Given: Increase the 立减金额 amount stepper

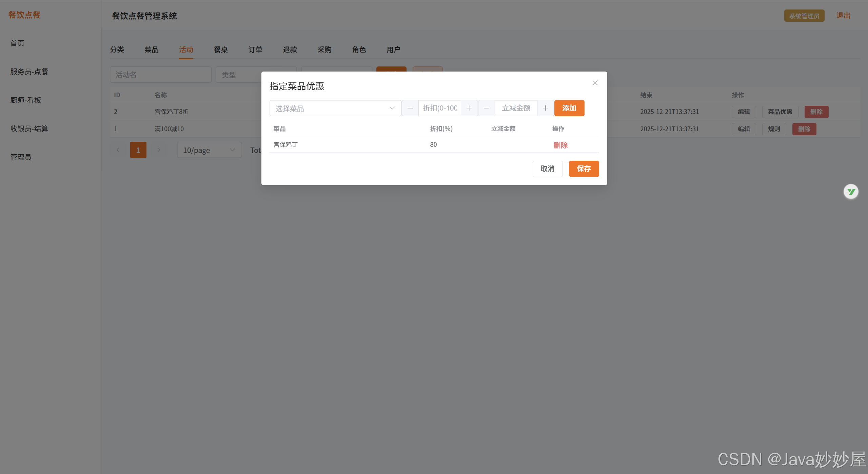Looking at the screenshot, I should point(545,108).
